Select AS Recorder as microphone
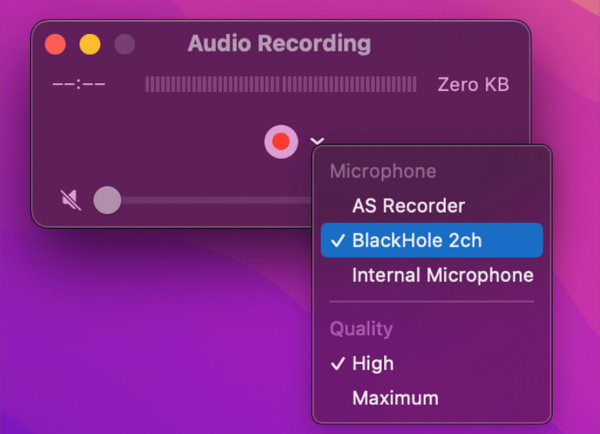The width and height of the screenshot is (600, 434). pyautogui.click(x=432, y=206)
